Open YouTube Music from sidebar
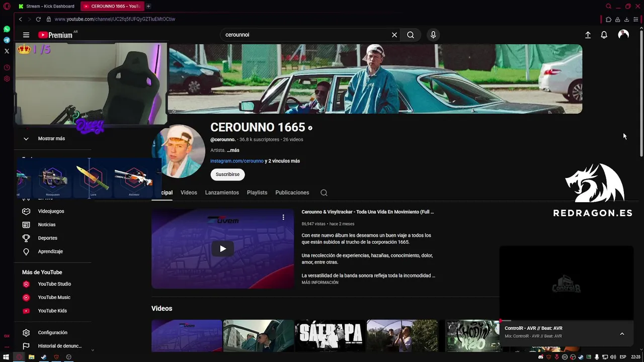This screenshot has width=644, height=362. [54, 298]
